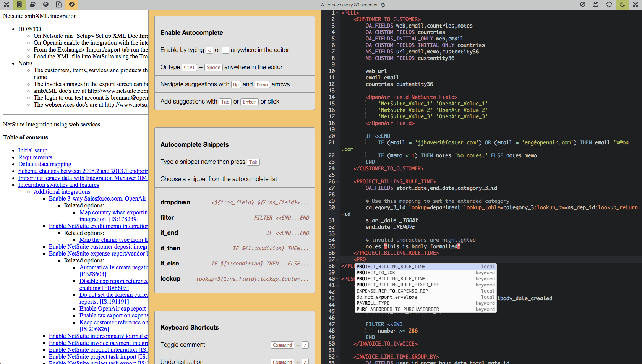The height and width of the screenshot is (364, 642).
Task: Select PURCHASEORDER_TO_PURCHASEORDER suggestion
Action: point(425,309)
